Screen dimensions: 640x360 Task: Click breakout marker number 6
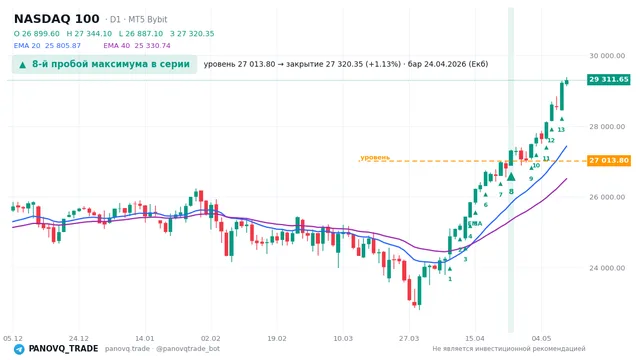(486, 205)
